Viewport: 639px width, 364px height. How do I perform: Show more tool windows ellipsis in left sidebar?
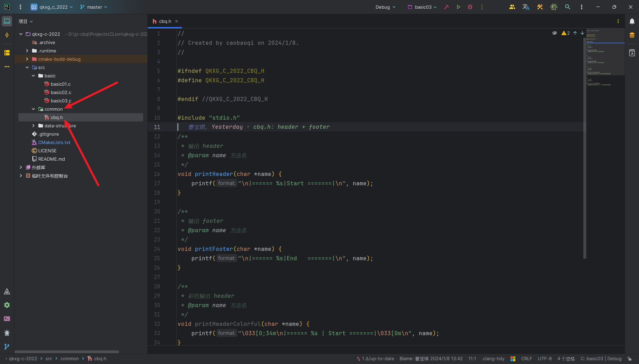(7, 67)
